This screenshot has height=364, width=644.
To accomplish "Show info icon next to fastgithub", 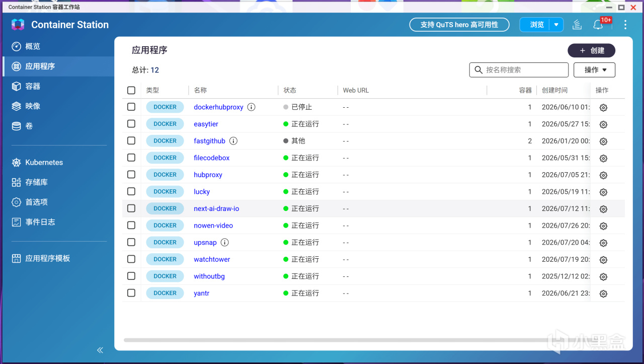I will [x=233, y=141].
